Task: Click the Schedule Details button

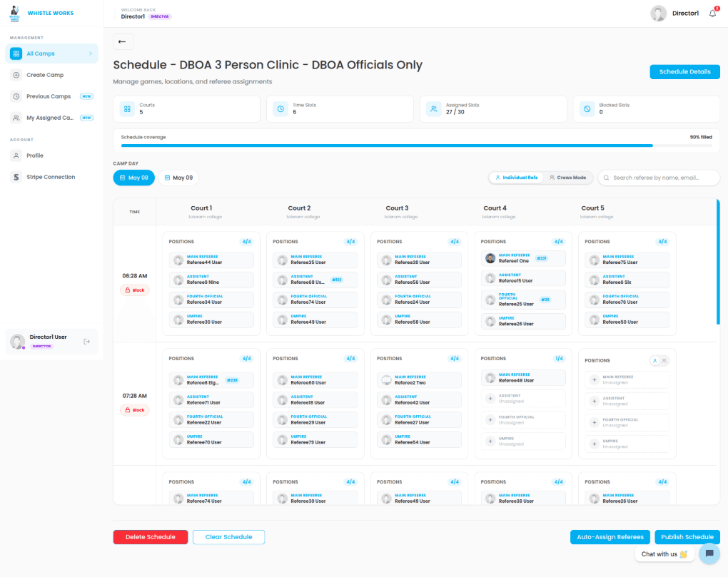Action: (684, 72)
